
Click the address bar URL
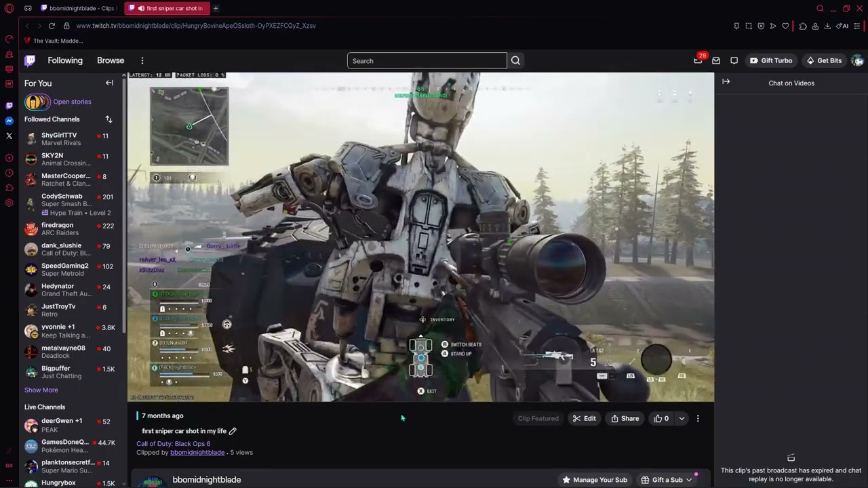(196, 26)
